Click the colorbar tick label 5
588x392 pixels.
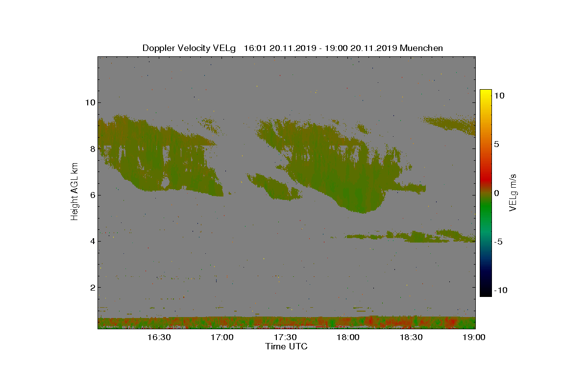tap(497, 145)
